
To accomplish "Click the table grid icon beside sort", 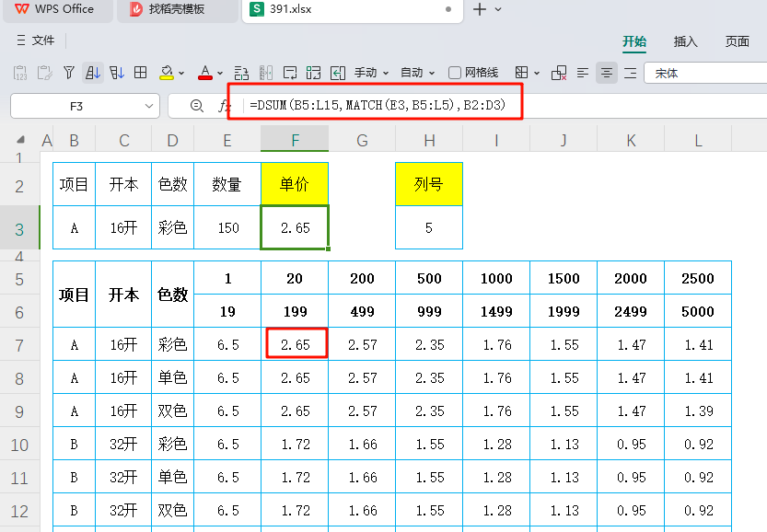I will [140, 73].
